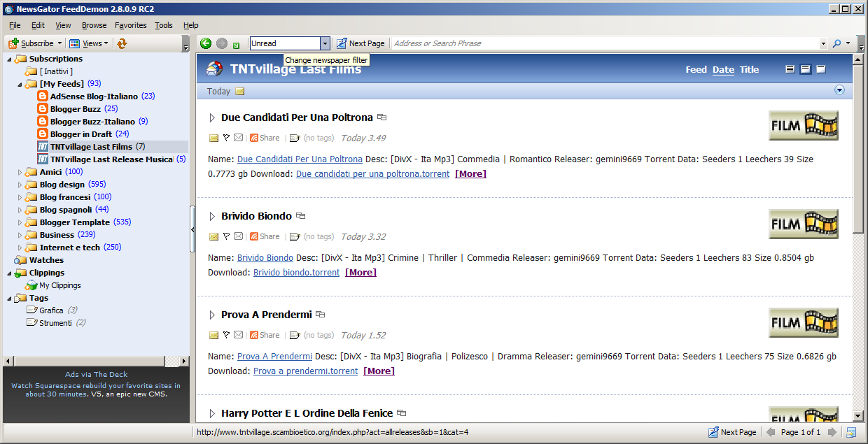Toggle read envelope for Due Candidati item
The width and height of the screenshot is (868, 444).
click(213, 138)
